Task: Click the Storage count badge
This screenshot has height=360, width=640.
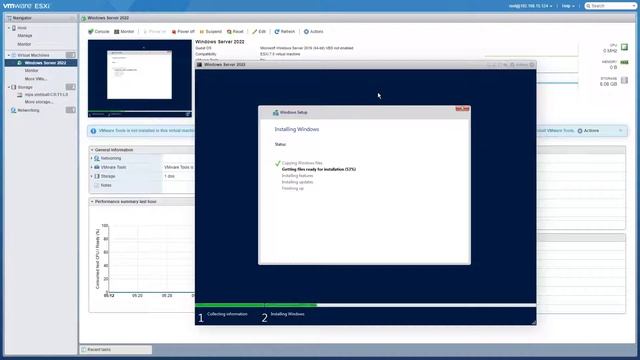Action: (x=71, y=87)
